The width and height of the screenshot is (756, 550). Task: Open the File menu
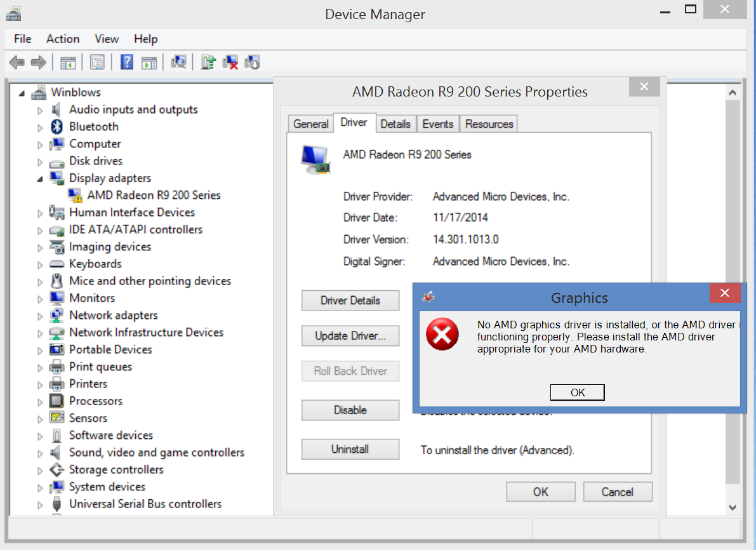coord(23,39)
